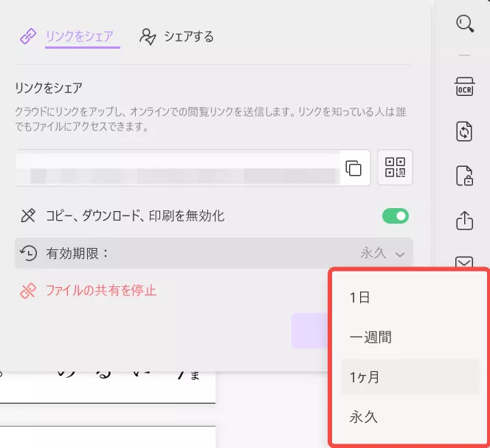The image size is (490, 448).
Task: Click the blurred share link field
Action: tap(178, 168)
